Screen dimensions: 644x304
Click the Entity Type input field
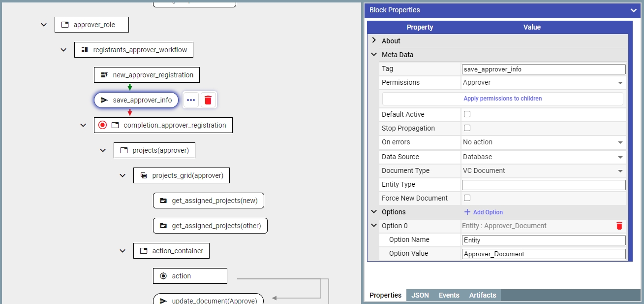click(x=543, y=185)
